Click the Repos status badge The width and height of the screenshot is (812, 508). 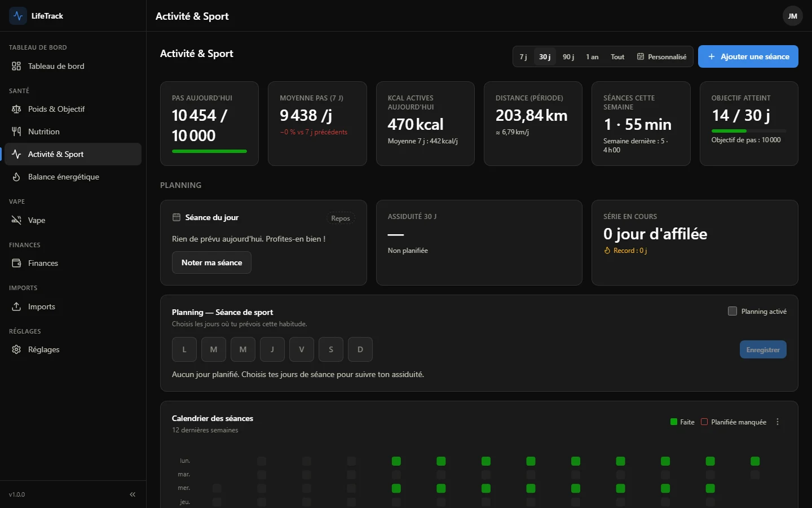click(x=341, y=218)
